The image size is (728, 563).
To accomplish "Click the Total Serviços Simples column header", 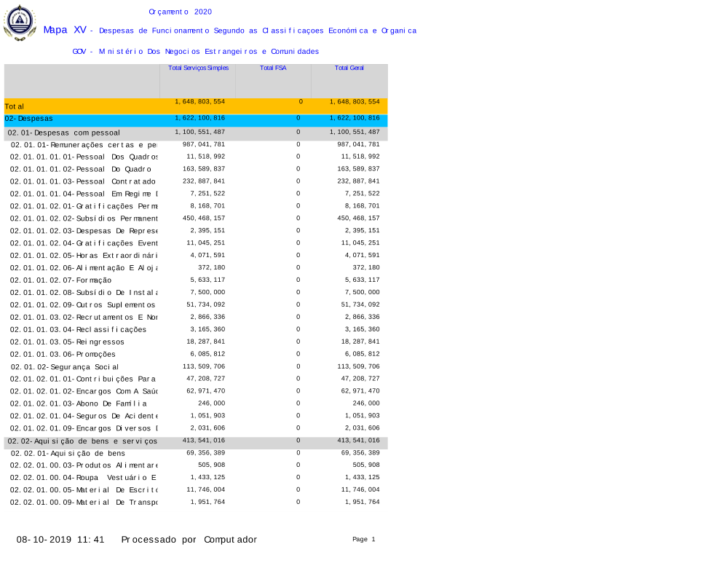I will pyautogui.click(x=198, y=68).
